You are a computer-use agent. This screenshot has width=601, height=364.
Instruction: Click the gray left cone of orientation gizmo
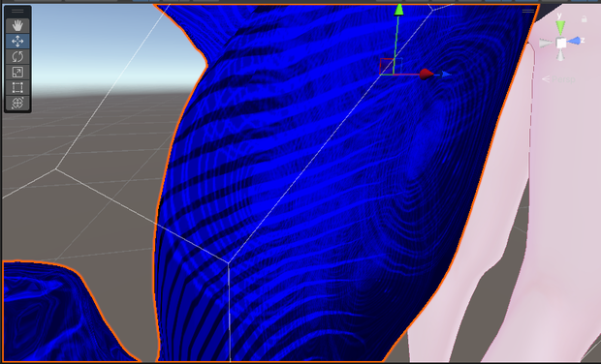[x=546, y=44]
